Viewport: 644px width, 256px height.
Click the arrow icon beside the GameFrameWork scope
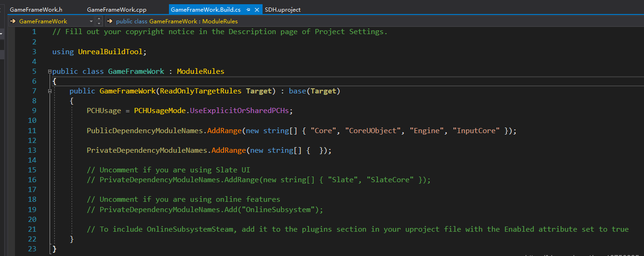click(13, 21)
